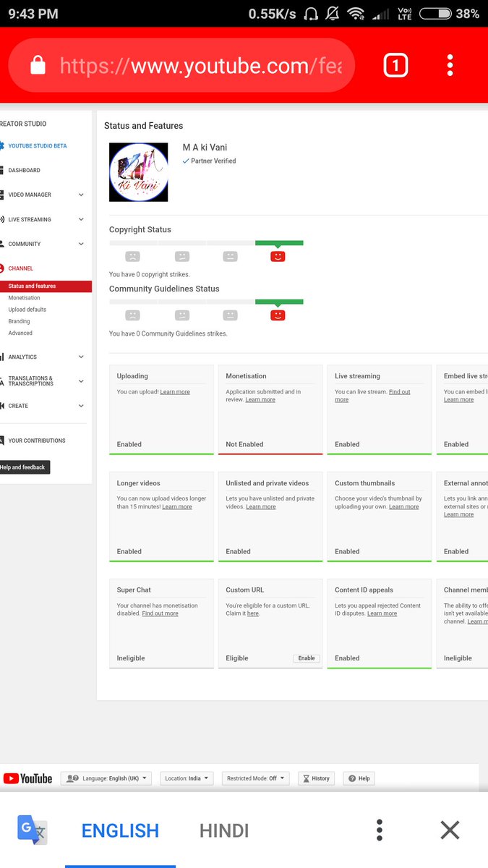488x868 pixels.
Task: Click Find out more under Live streaming
Action: (x=372, y=396)
